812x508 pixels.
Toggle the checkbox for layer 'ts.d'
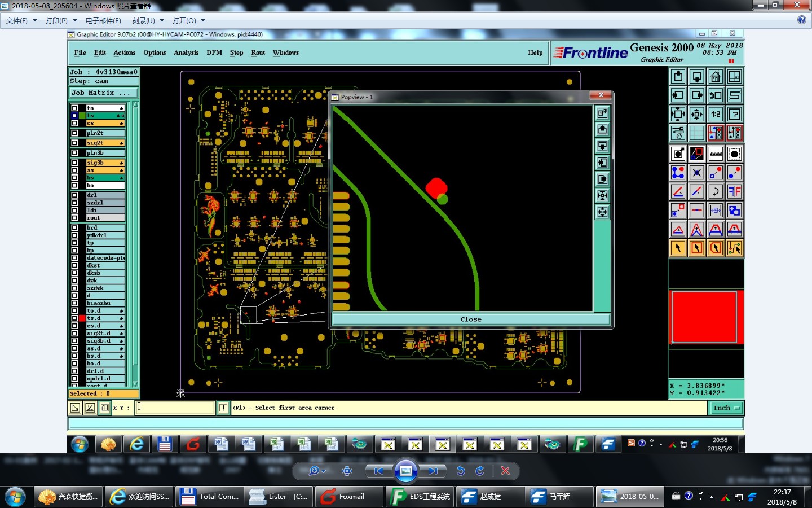pos(74,318)
